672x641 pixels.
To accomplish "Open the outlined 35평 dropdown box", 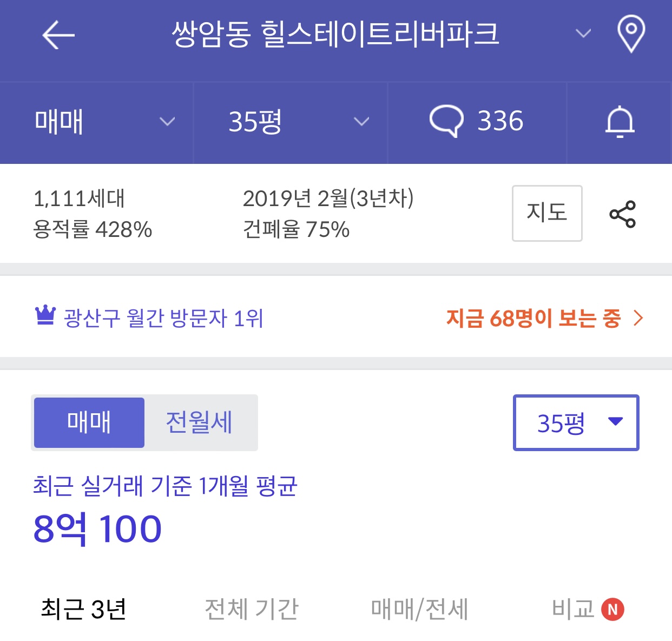I will tap(576, 422).
